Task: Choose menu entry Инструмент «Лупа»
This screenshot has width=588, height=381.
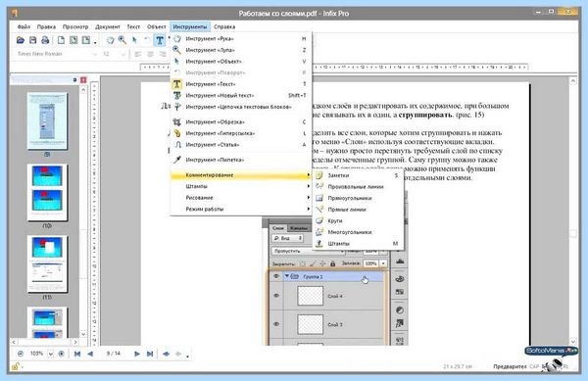Action: (241, 50)
